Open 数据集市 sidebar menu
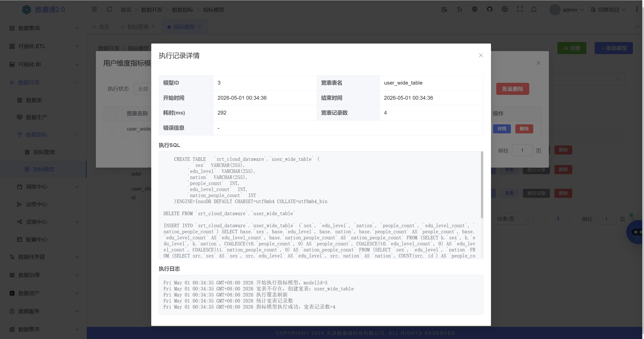The image size is (644, 339). (43, 329)
